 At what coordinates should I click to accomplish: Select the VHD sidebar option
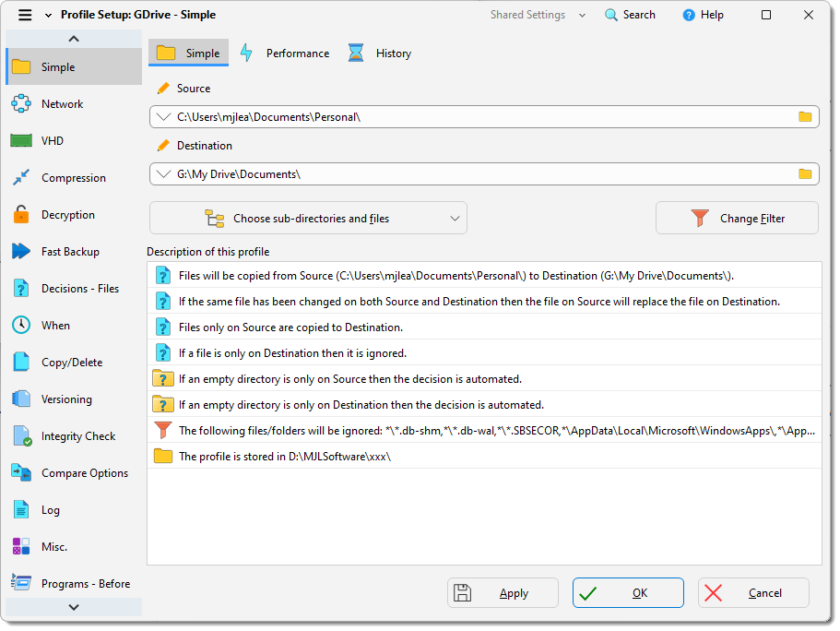(51, 140)
